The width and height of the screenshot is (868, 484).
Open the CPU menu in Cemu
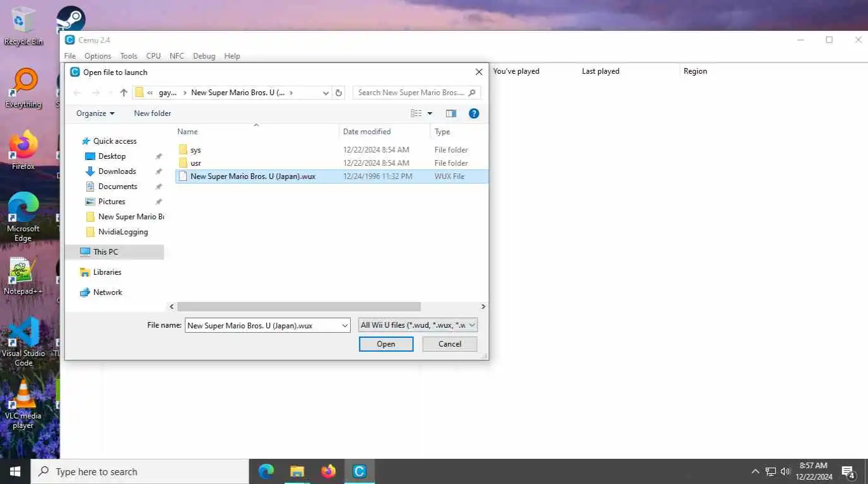tap(153, 56)
